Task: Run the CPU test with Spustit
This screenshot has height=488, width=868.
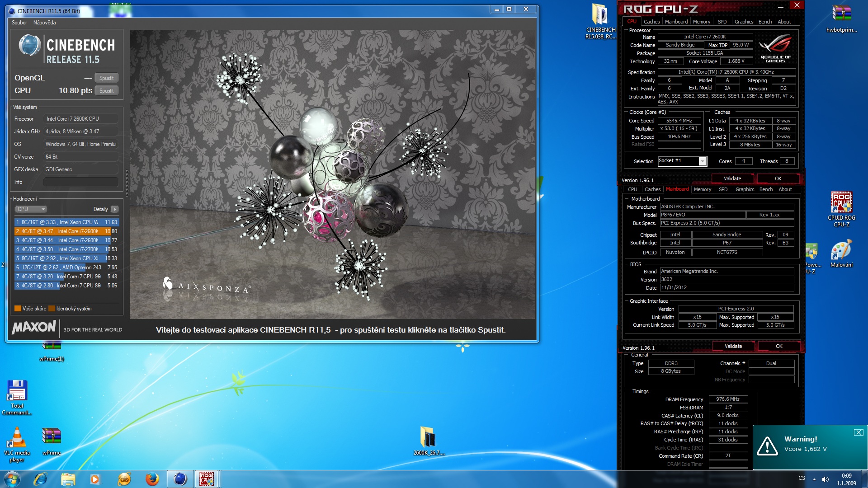Action: 107,91
